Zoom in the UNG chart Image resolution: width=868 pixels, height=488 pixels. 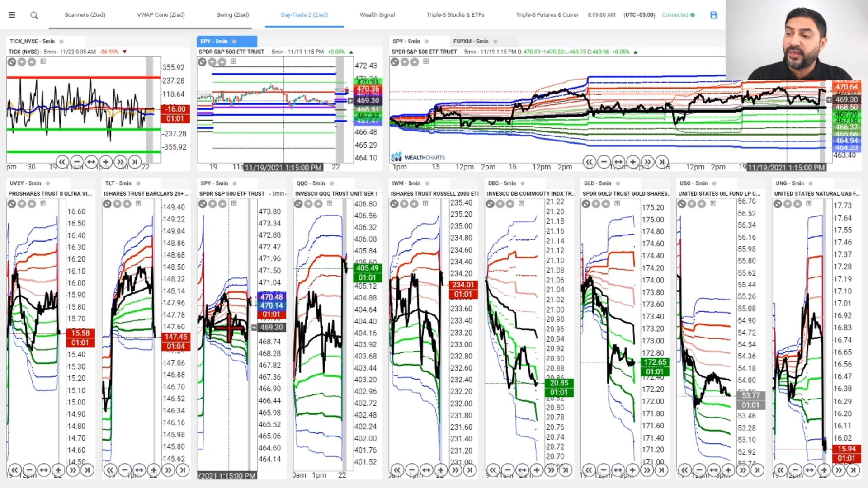click(x=824, y=470)
